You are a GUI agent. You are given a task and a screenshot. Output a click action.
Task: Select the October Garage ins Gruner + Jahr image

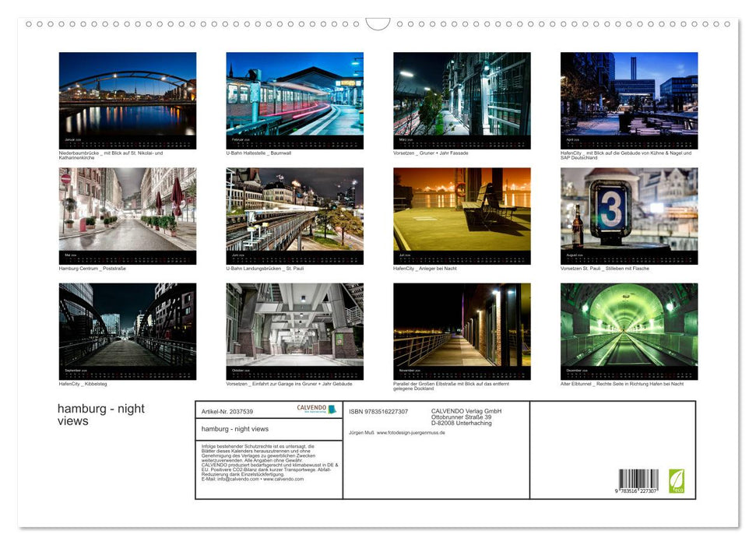pyautogui.click(x=294, y=330)
